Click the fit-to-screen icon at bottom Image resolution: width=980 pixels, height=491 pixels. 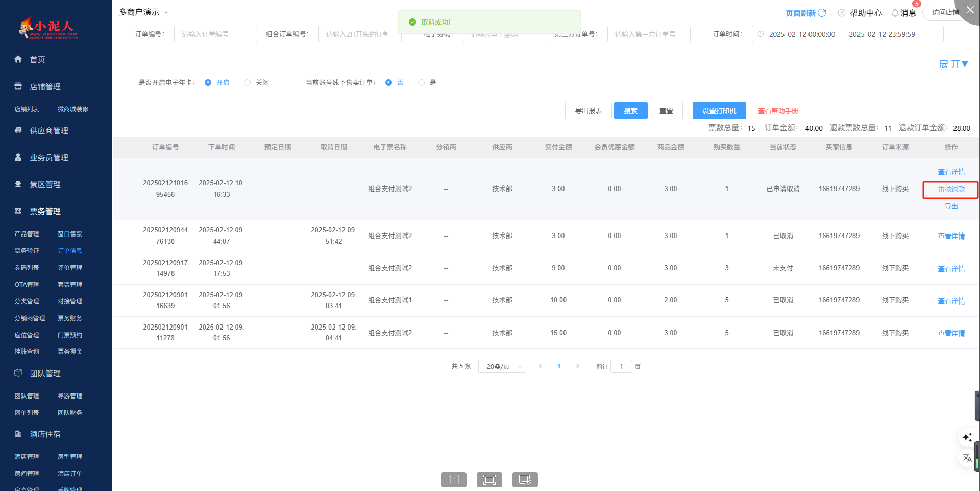click(489, 479)
